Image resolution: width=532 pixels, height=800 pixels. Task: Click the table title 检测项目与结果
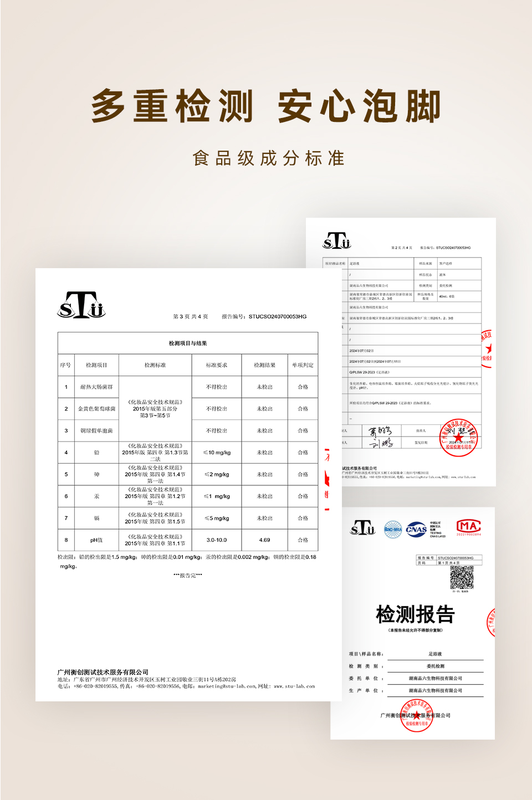point(188,343)
